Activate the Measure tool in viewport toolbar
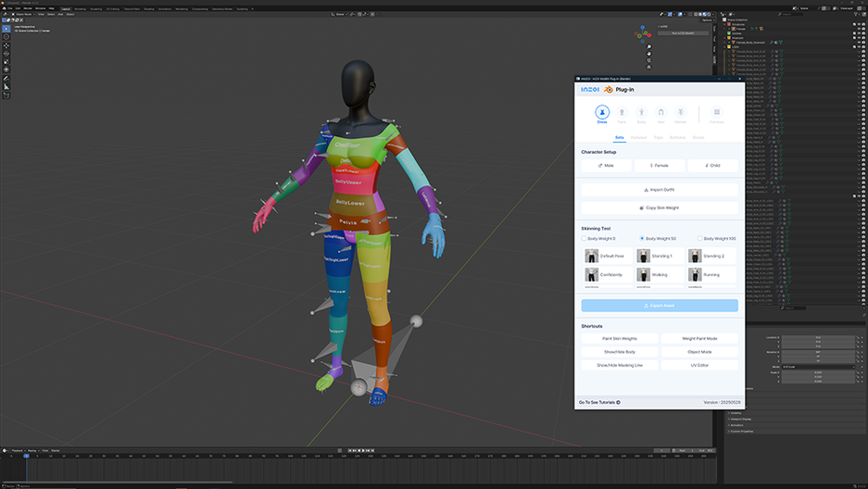The width and height of the screenshot is (868, 489). tap(6, 86)
